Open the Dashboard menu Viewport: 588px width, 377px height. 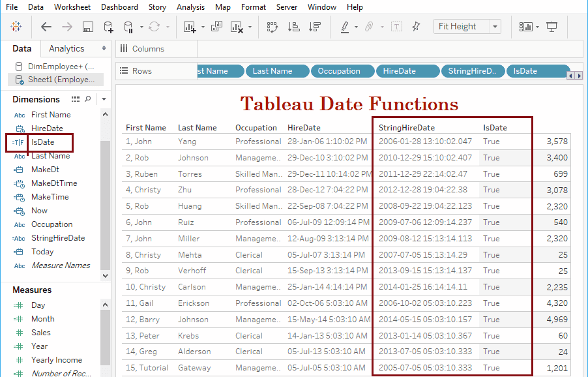pyautogui.click(x=120, y=7)
